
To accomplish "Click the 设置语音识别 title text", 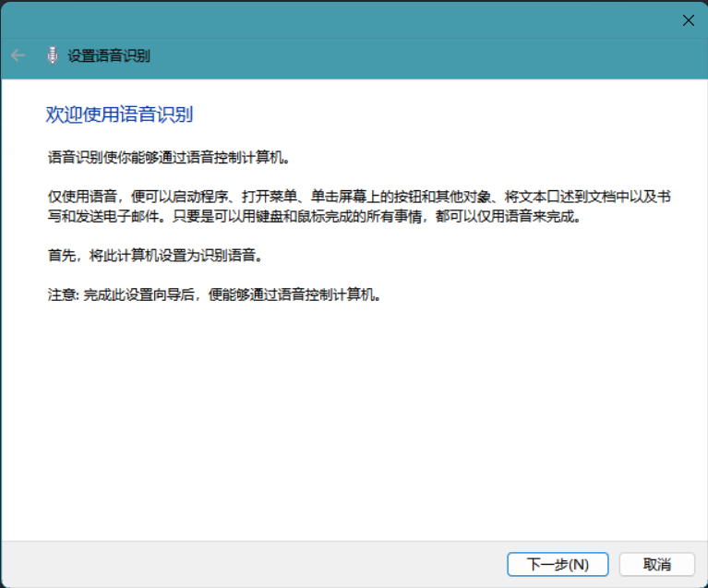I will point(109,55).
